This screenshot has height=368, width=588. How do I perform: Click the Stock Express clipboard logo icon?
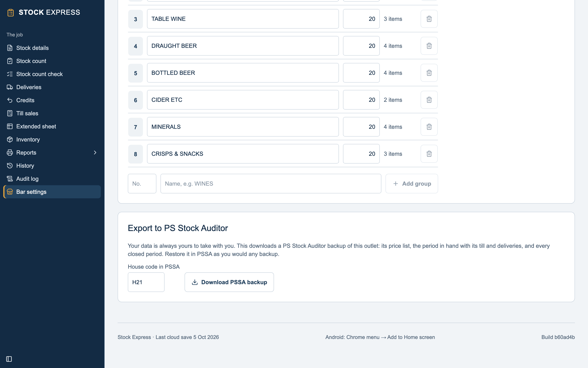[10, 12]
